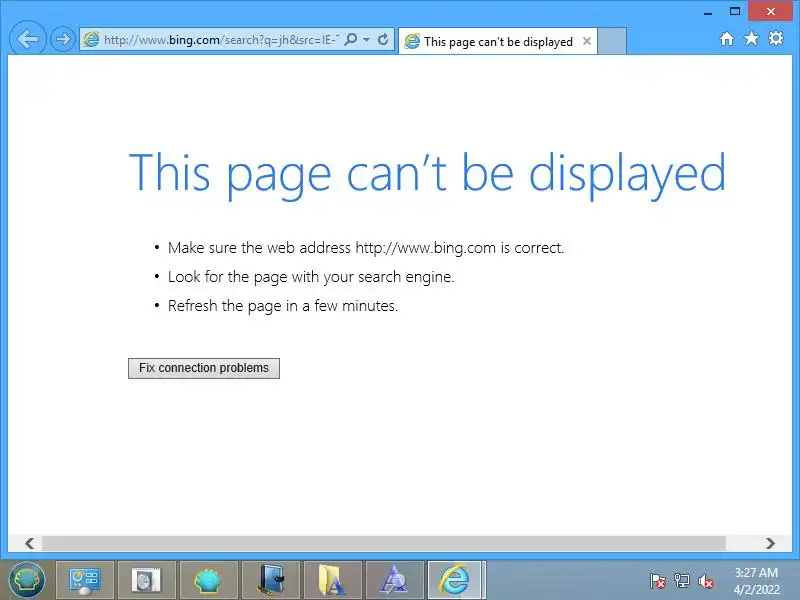Switch to Internet Explorer taskbar icon
800x600 pixels.
click(456, 581)
